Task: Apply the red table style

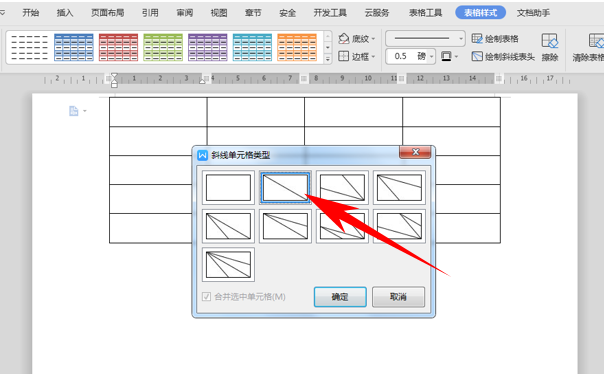Action: tap(119, 47)
